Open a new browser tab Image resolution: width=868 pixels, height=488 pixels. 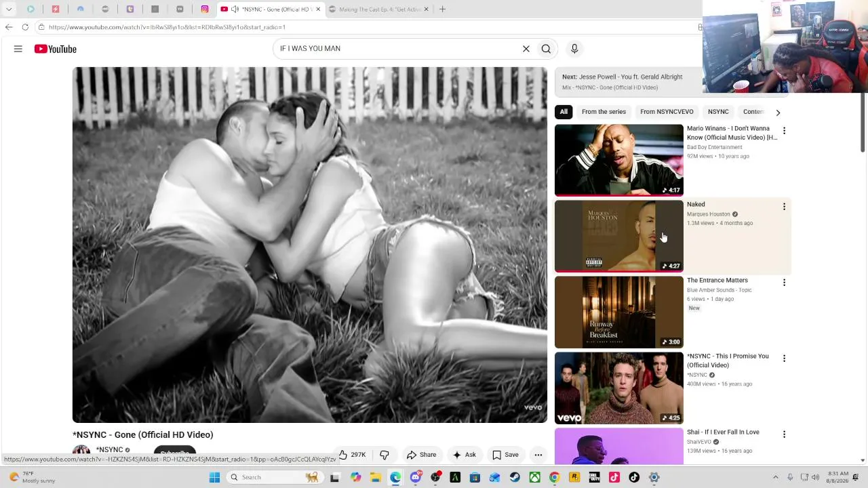coord(442,9)
